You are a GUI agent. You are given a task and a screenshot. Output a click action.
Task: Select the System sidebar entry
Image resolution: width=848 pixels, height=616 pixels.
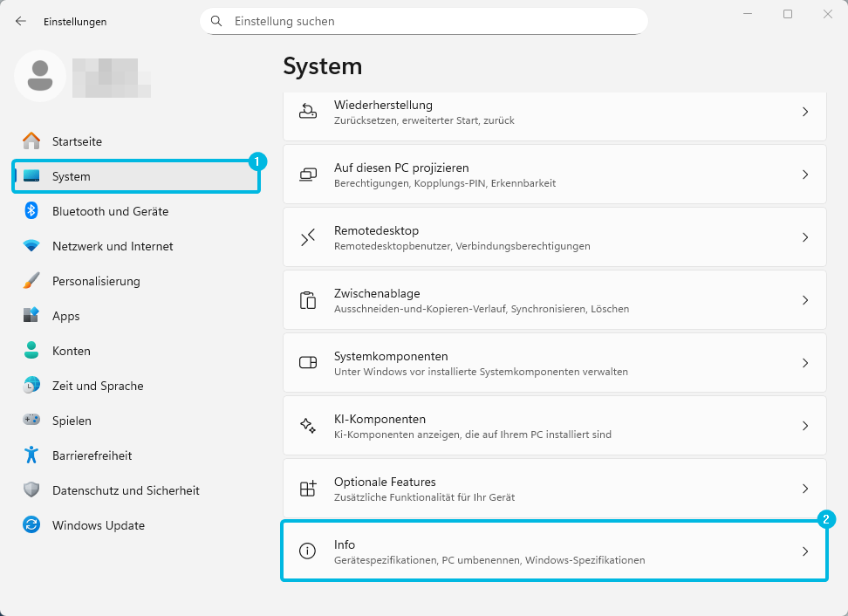click(136, 176)
